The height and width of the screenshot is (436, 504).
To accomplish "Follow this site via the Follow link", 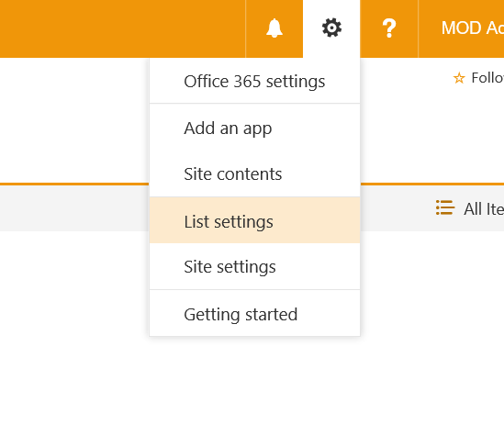I will (x=487, y=78).
